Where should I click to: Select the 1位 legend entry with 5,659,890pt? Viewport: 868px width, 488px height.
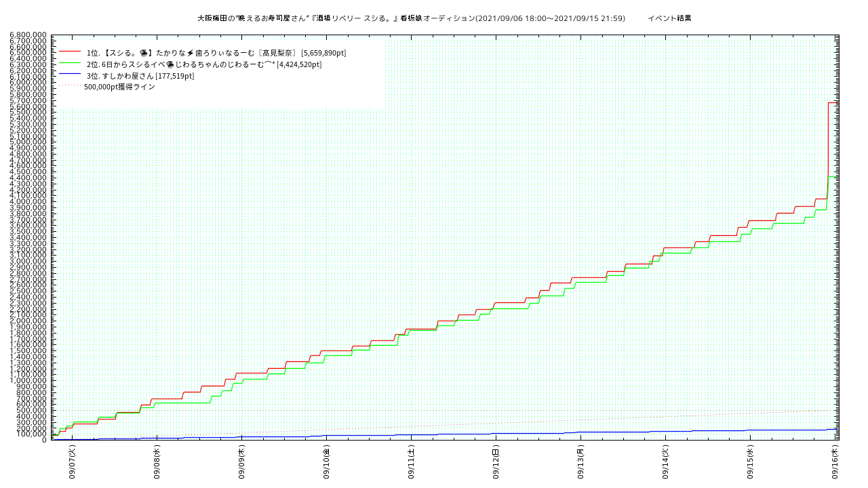tap(216, 52)
